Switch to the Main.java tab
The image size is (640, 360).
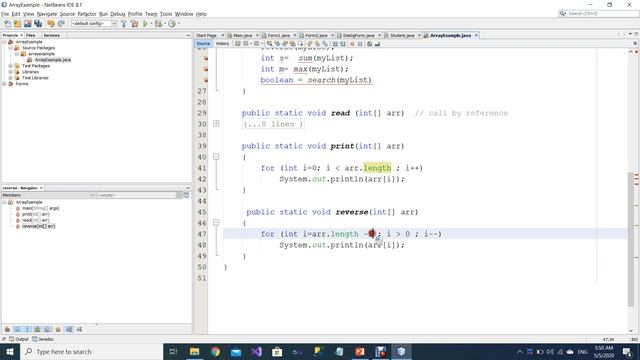pyautogui.click(x=242, y=36)
